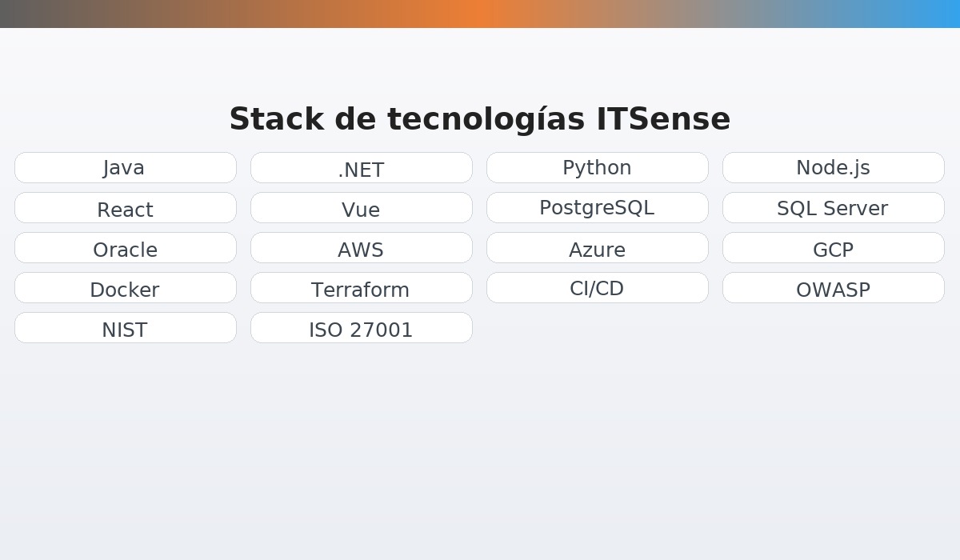Click the React button
Image resolution: width=960 pixels, height=560 pixels.
coord(126,209)
